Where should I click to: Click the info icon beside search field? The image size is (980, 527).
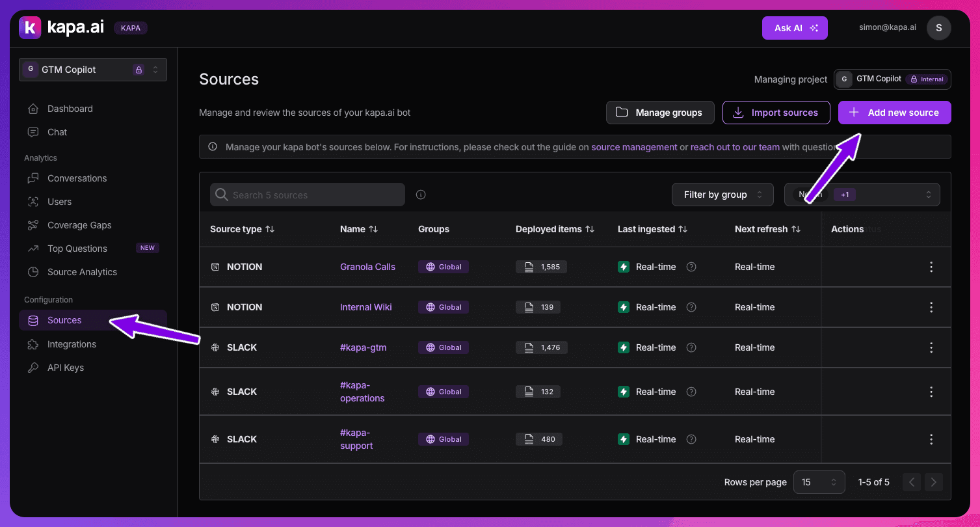421,195
